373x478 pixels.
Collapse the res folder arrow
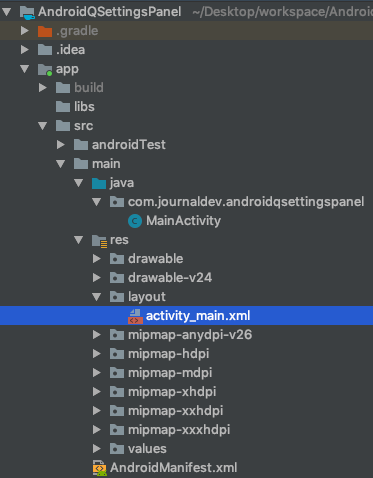click(79, 240)
